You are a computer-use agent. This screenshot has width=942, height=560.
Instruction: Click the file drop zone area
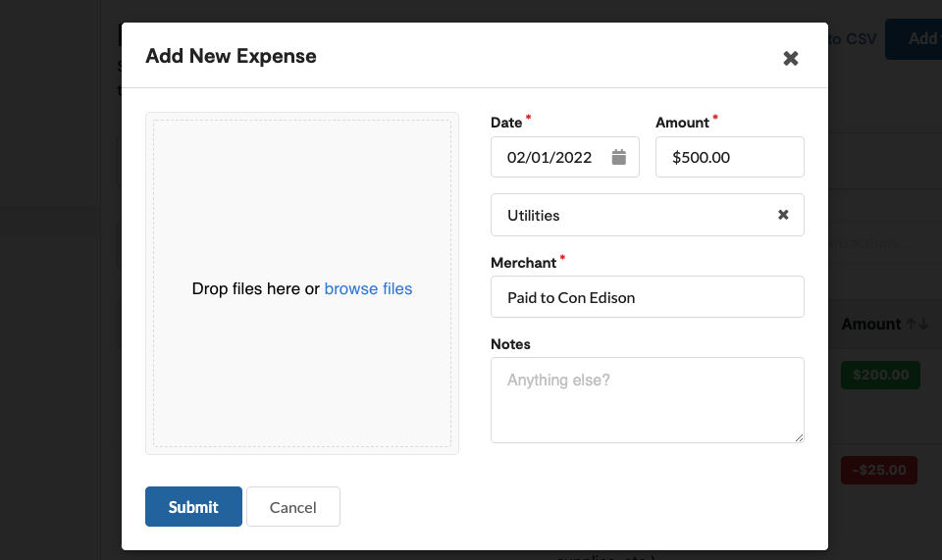[302, 283]
